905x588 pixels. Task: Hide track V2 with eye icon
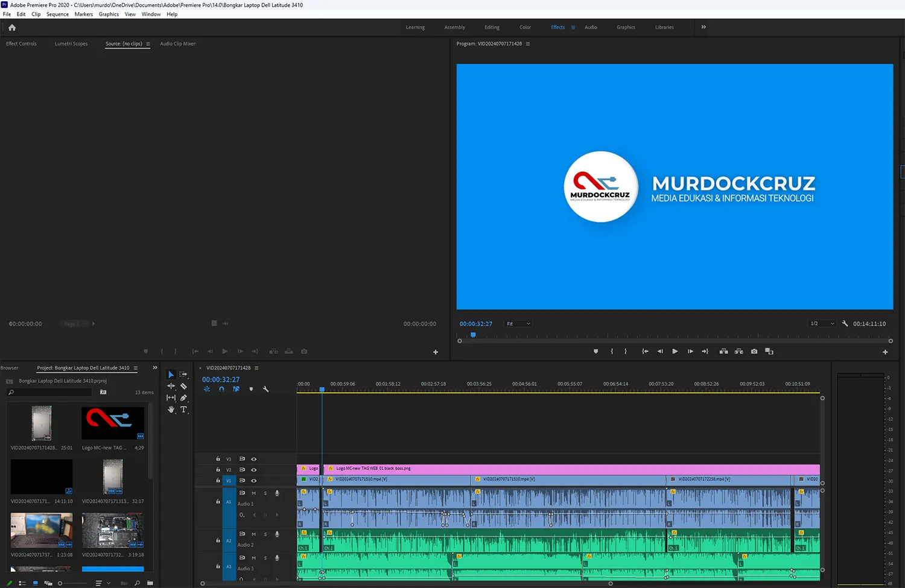[x=253, y=470]
